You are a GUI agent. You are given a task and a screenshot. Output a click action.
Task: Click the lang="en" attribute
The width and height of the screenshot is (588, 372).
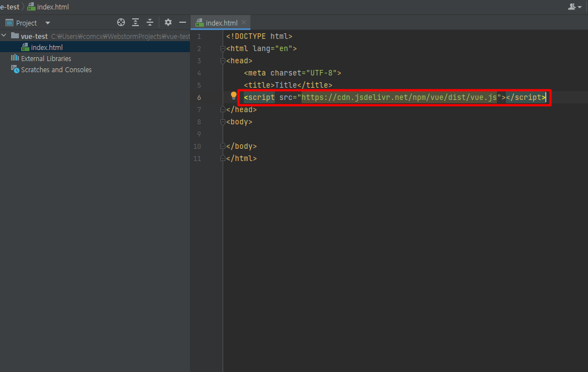pyautogui.click(x=272, y=49)
